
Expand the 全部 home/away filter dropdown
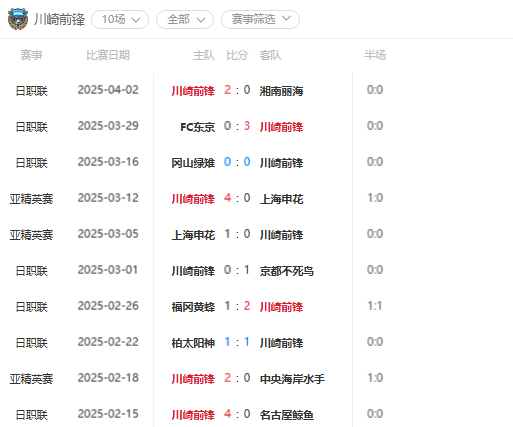[x=185, y=19]
